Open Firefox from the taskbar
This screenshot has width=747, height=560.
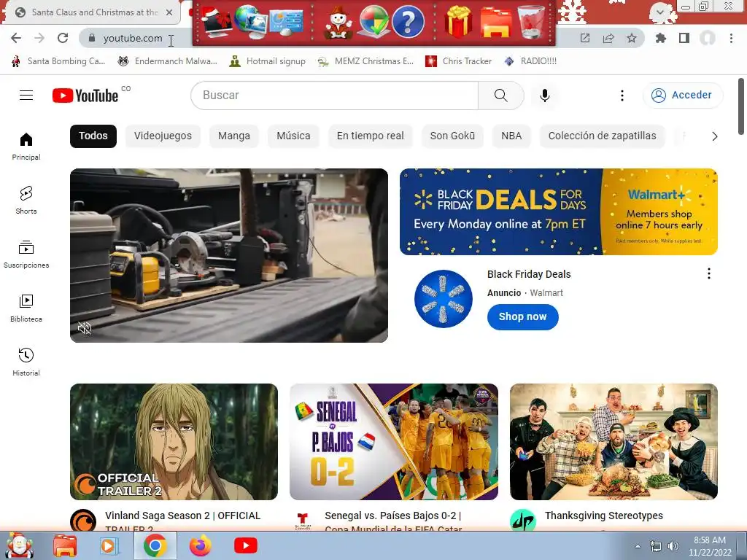pos(200,545)
